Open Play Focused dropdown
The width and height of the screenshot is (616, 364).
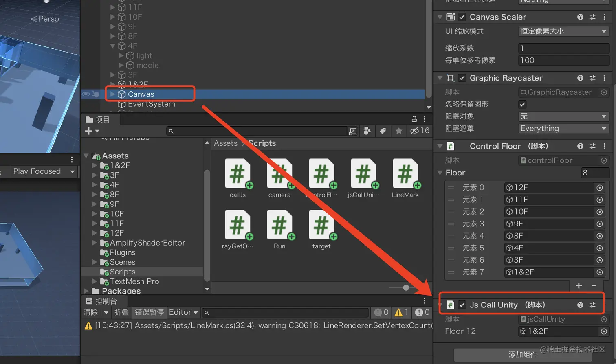(44, 171)
